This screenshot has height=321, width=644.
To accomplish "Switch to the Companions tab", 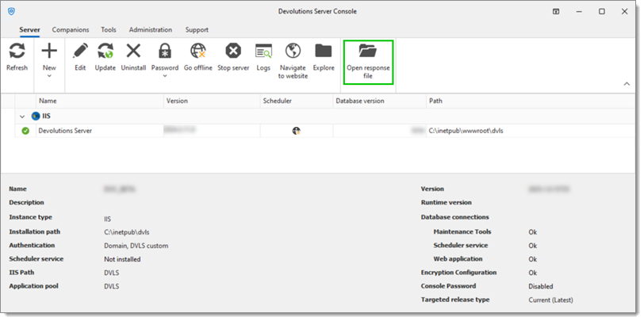I will pos(71,29).
